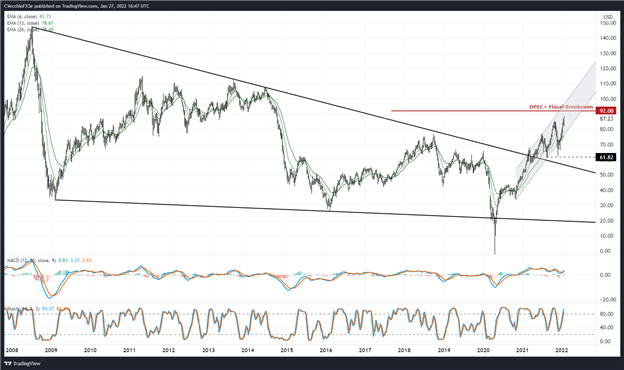The width and height of the screenshot is (624, 370).
Task: Click the 2010 year label
Action: tap(90, 351)
